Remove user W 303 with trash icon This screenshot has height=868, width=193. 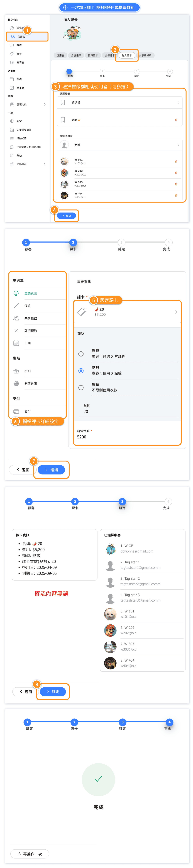point(176,184)
